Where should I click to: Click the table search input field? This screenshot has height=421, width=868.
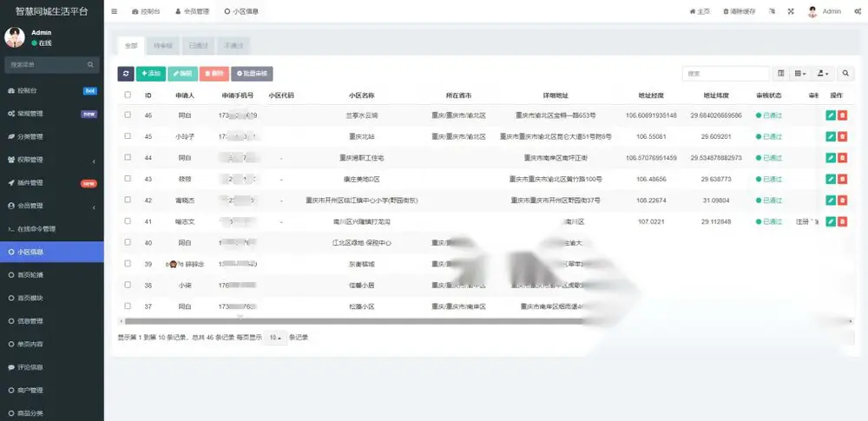726,74
